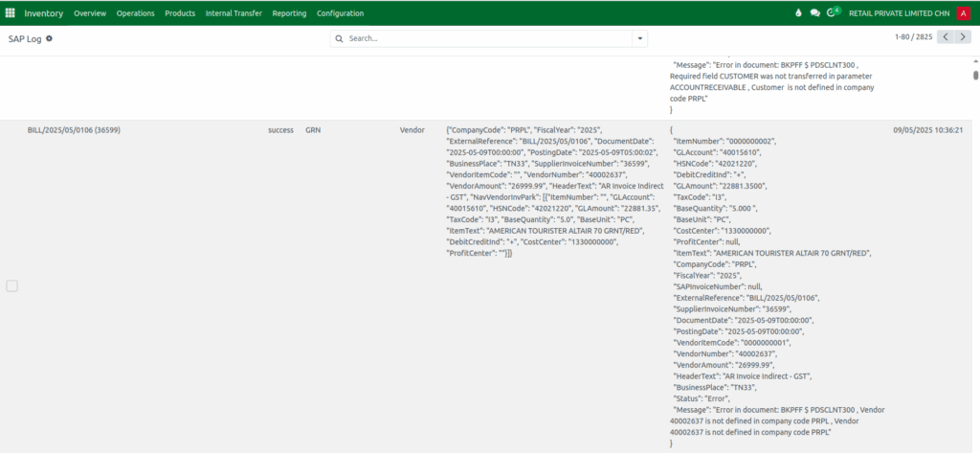Click the Vendor cell

coord(412,130)
